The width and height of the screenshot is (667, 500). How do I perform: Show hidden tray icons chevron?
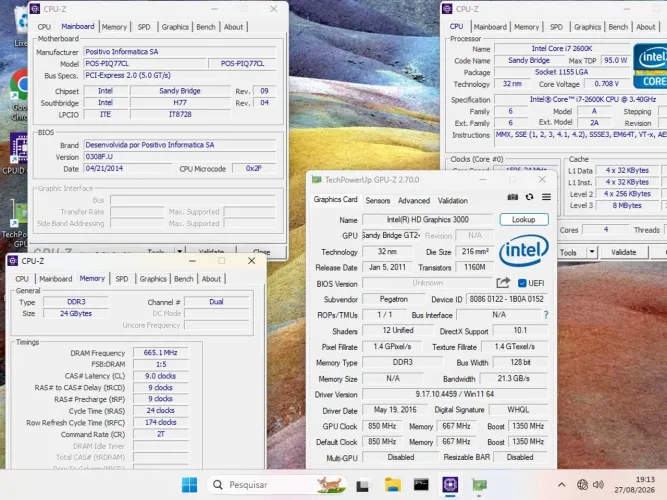point(562,485)
